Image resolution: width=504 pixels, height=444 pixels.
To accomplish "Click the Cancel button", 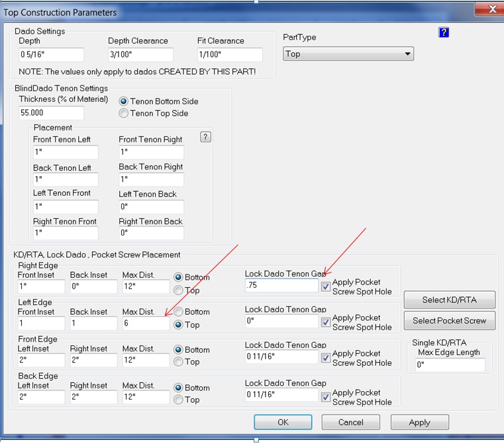I will [x=350, y=422].
